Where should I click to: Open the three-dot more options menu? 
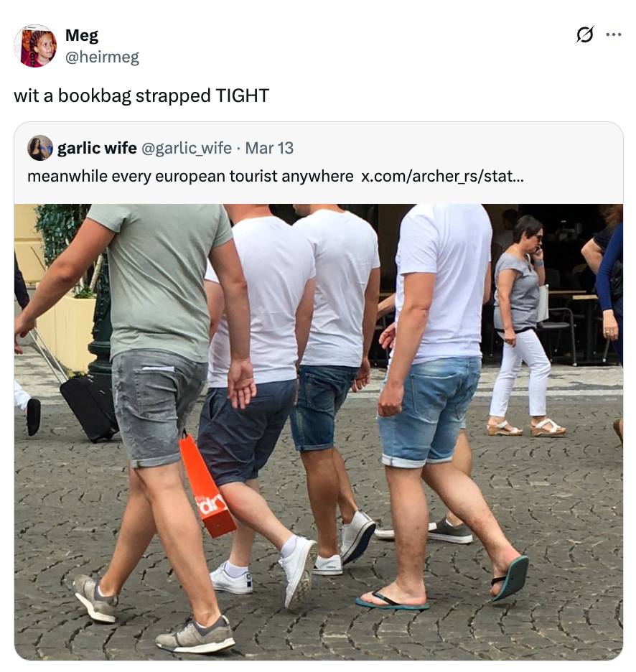point(614,34)
